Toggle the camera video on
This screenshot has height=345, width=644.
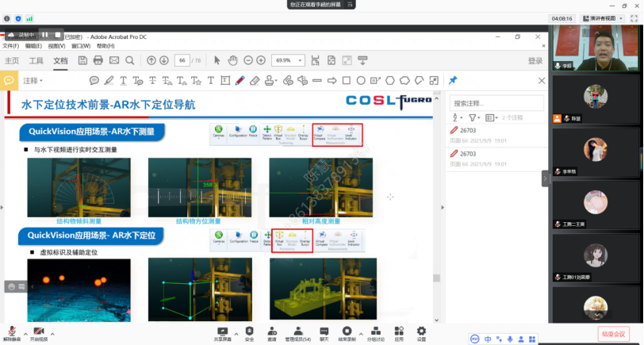pyautogui.click(x=38, y=331)
